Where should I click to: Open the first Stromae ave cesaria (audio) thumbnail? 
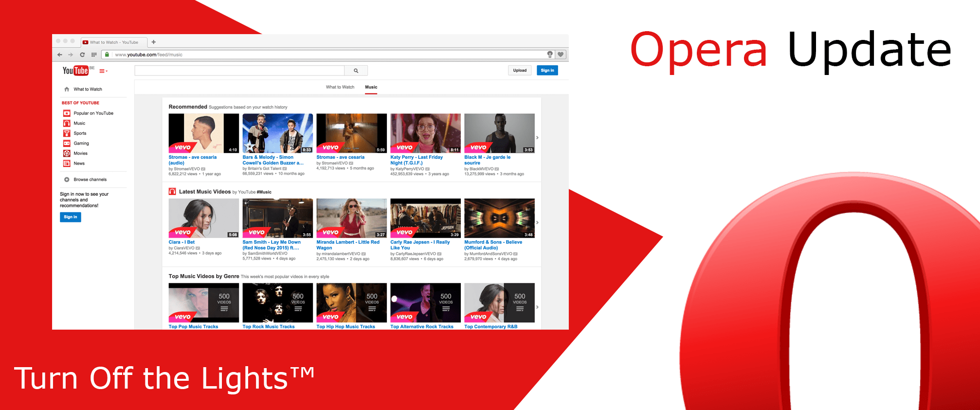tap(204, 133)
